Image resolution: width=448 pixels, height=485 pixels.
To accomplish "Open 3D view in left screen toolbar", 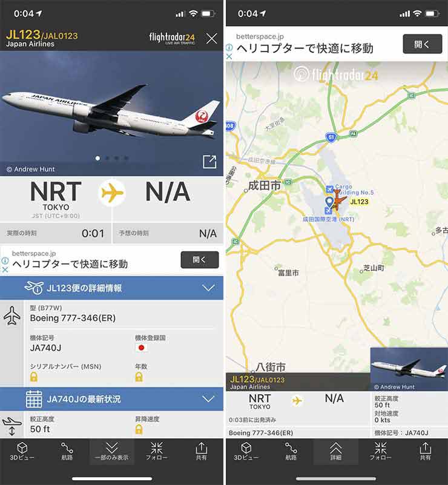I will point(22,451).
